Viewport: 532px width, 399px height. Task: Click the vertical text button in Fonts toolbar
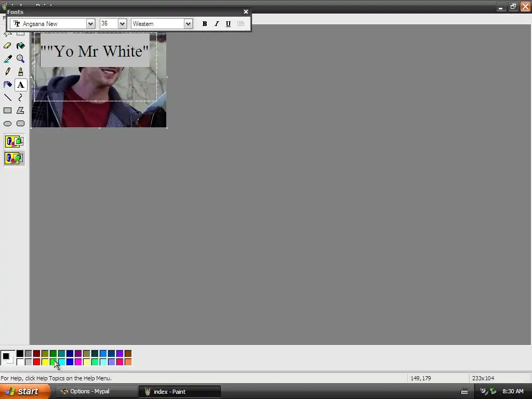(241, 24)
